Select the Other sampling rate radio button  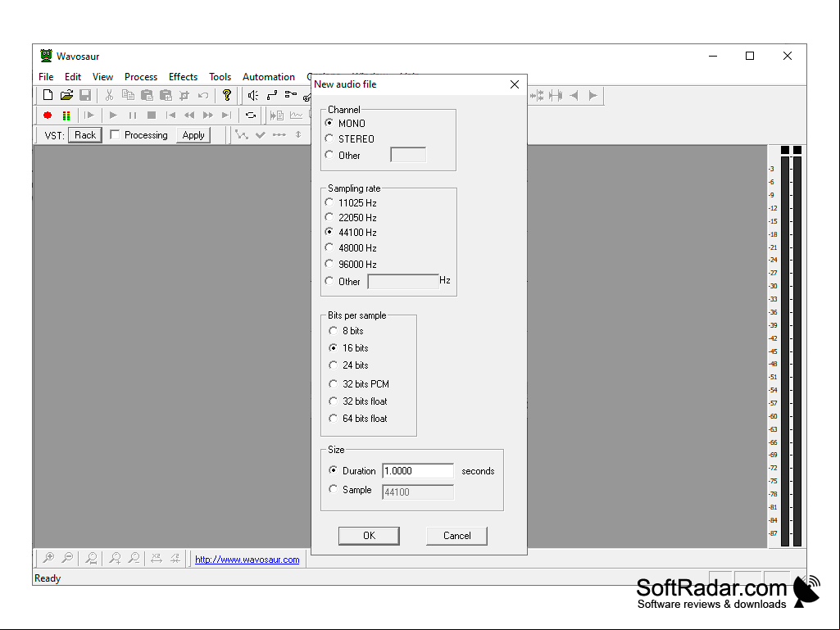329,281
